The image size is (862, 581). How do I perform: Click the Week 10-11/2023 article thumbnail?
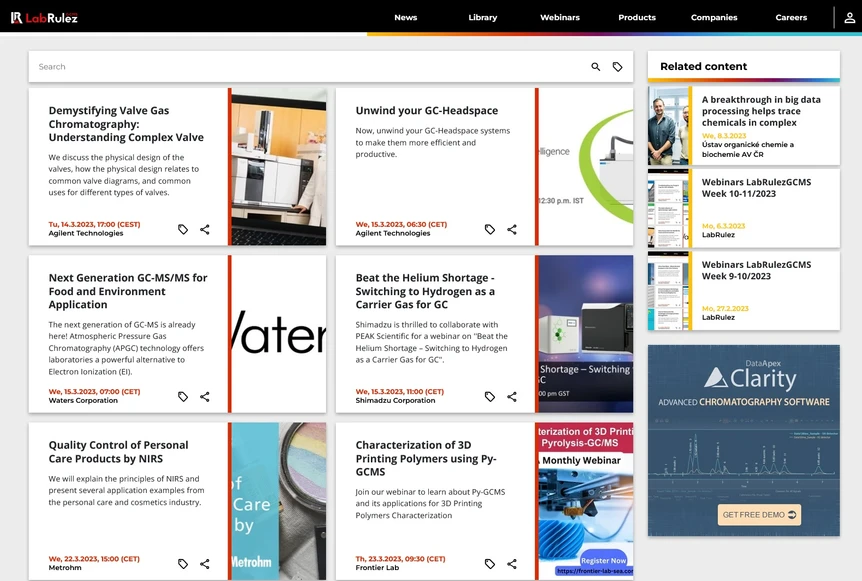(668, 208)
